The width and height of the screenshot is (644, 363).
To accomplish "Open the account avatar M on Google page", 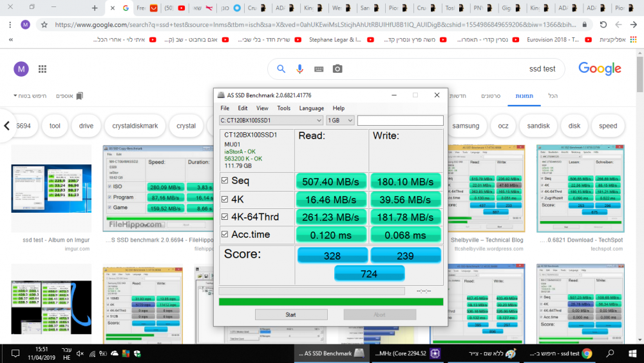I will coord(21,68).
